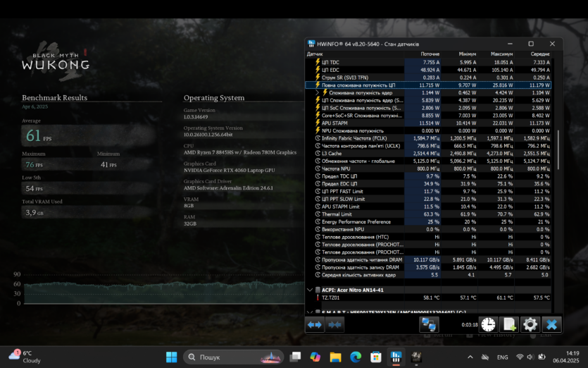The width and height of the screenshot is (588, 368).
Task: Open Microsoft Edge from the taskbar
Action: tap(356, 357)
